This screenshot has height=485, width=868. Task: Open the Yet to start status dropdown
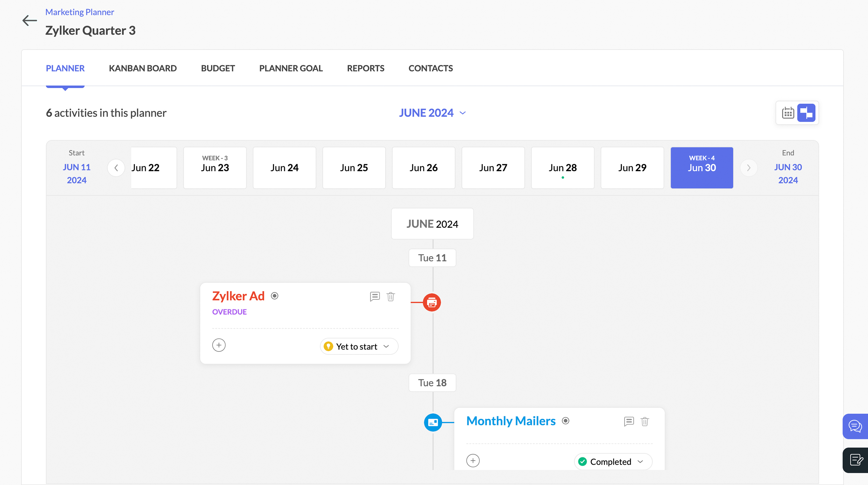pyautogui.click(x=359, y=347)
